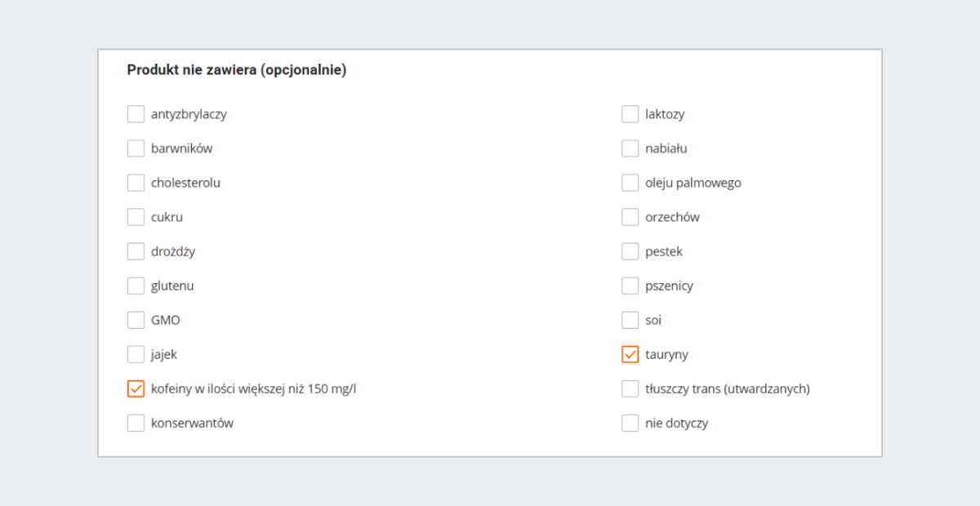Check the antyzbrylaczy checkbox
Image resolution: width=980 pixels, height=506 pixels.
[136, 114]
